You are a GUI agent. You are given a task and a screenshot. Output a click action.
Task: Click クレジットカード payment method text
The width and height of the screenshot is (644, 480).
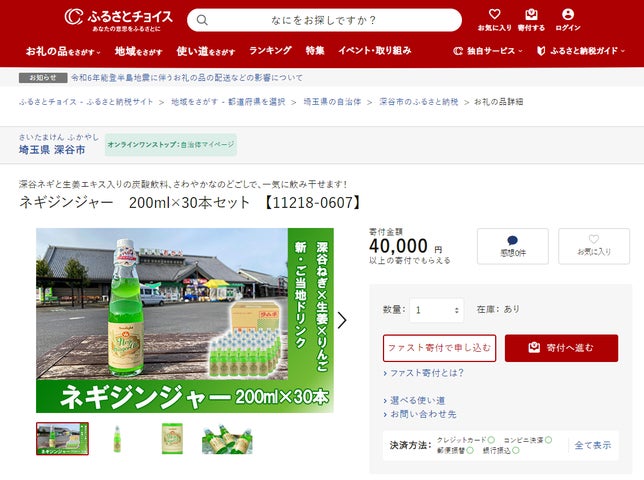click(461, 440)
